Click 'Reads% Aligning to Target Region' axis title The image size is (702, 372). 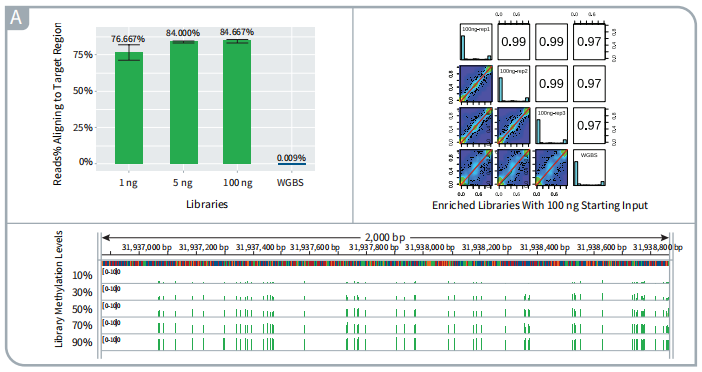tap(58, 104)
